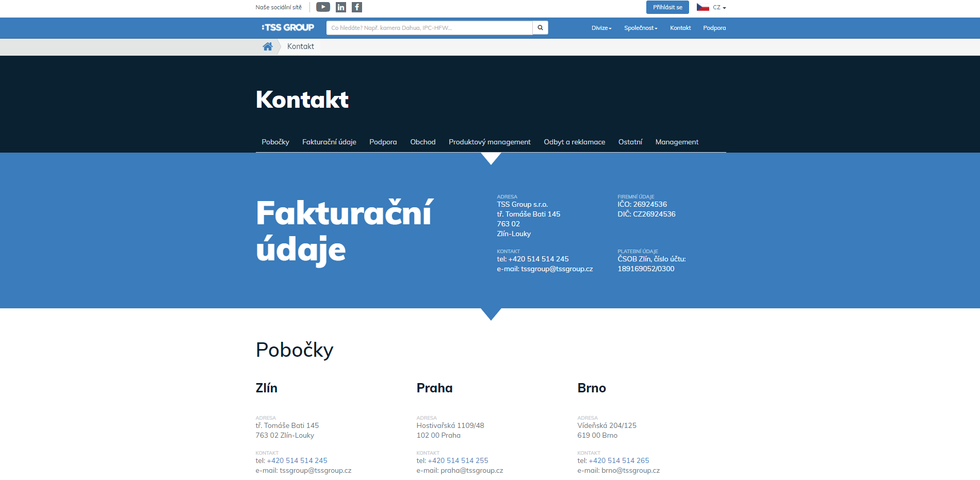The height and width of the screenshot is (480, 980).
Task: Jump to the Fakturační údaje section tab
Action: click(x=329, y=142)
